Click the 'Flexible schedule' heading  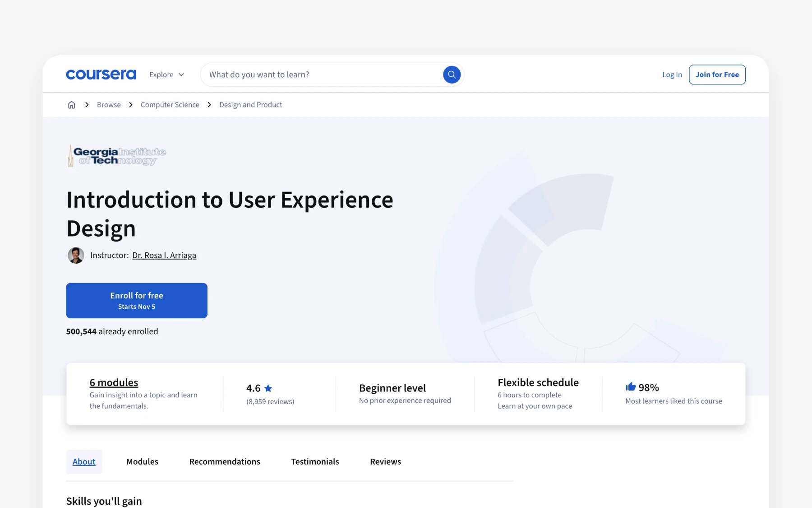(x=538, y=382)
